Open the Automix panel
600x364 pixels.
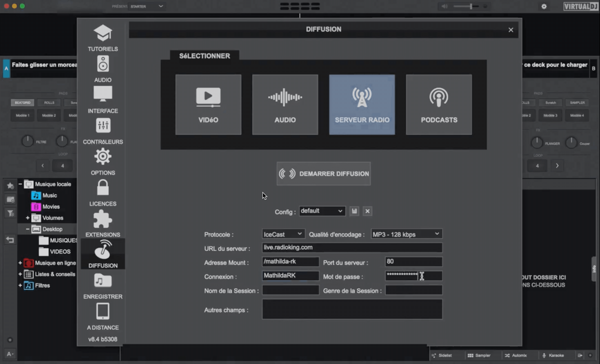[516, 355]
